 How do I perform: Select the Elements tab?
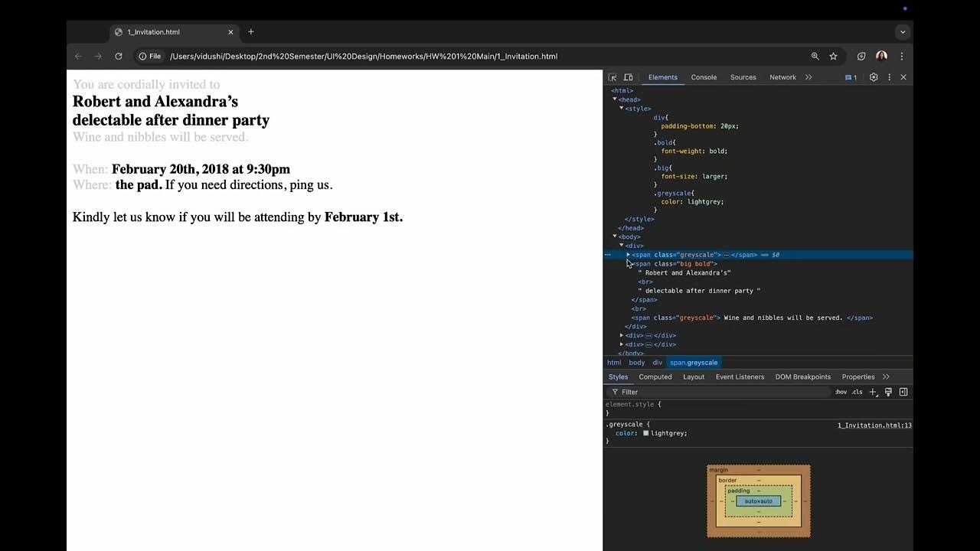pos(663,77)
